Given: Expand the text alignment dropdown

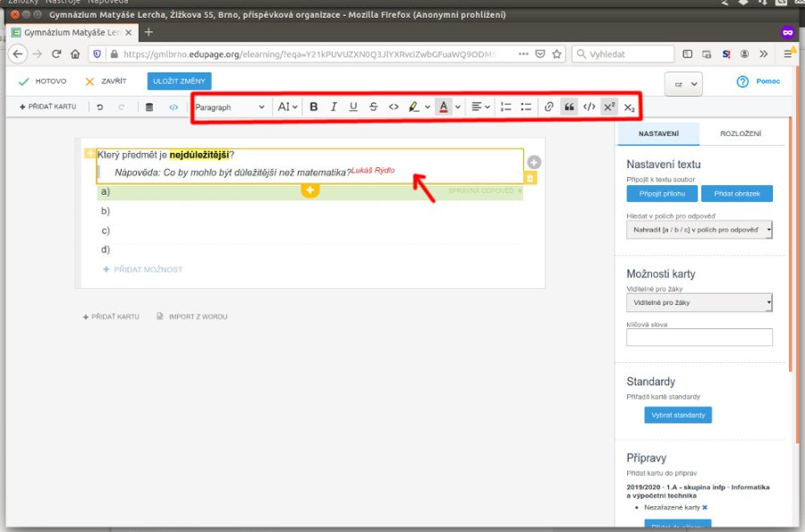Looking at the screenshot, I should [x=481, y=106].
